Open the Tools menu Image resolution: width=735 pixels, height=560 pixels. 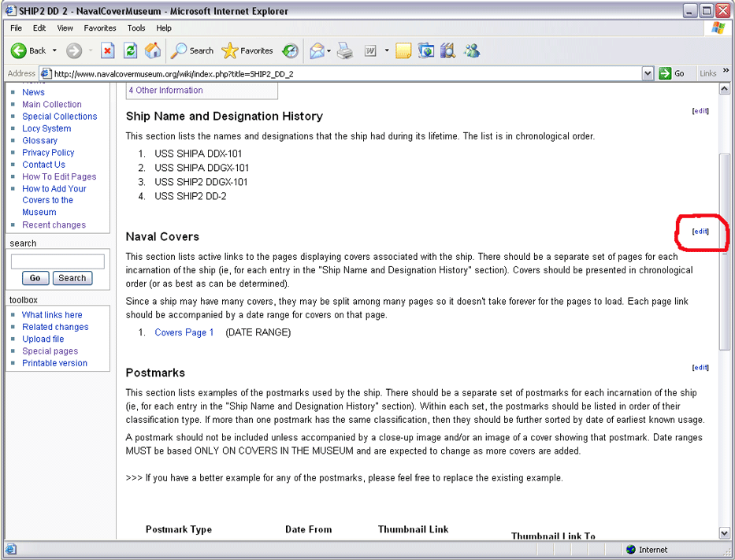coord(136,28)
